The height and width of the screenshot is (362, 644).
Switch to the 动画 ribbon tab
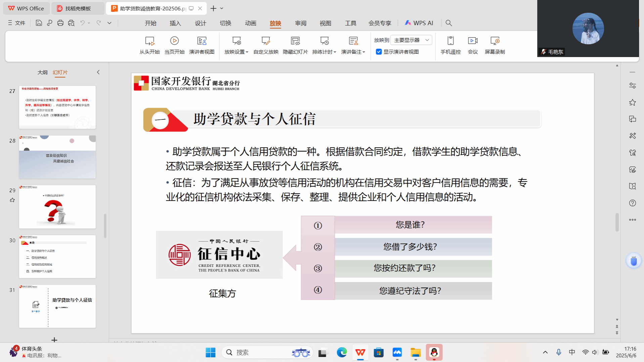[x=250, y=23]
